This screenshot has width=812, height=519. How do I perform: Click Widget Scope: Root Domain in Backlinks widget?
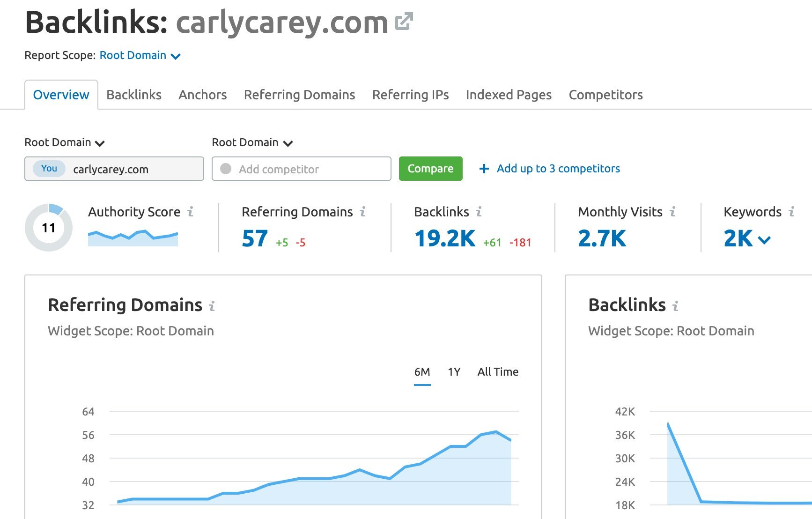[x=671, y=331]
